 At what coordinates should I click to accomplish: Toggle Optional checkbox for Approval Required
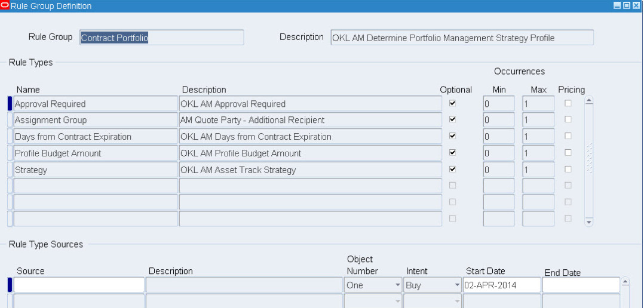[453, 103]
